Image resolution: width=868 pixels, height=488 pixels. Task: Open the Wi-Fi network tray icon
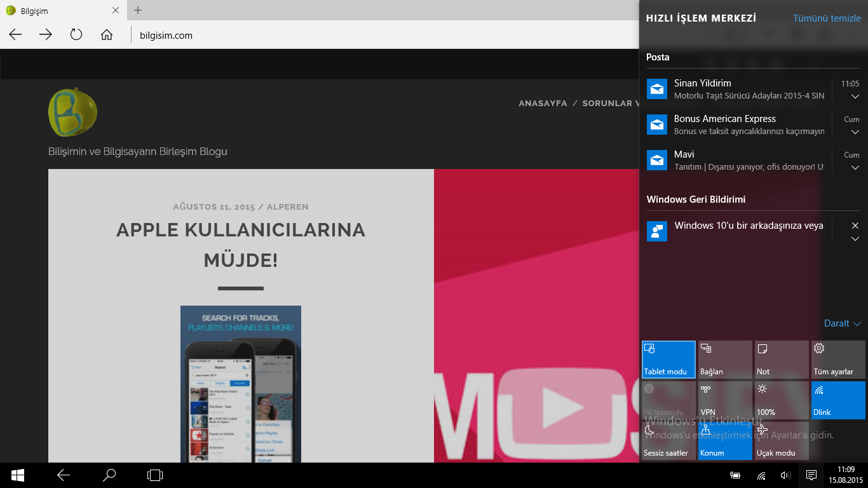tap(761, 475)
